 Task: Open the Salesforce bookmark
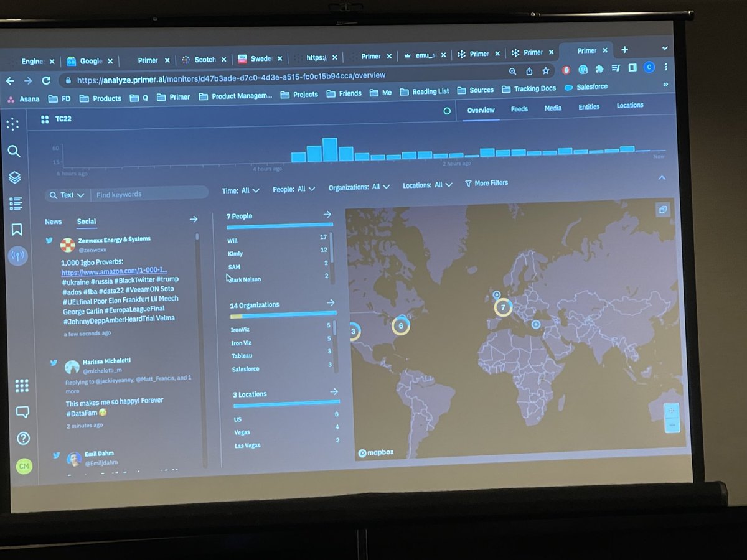point(586,87)
